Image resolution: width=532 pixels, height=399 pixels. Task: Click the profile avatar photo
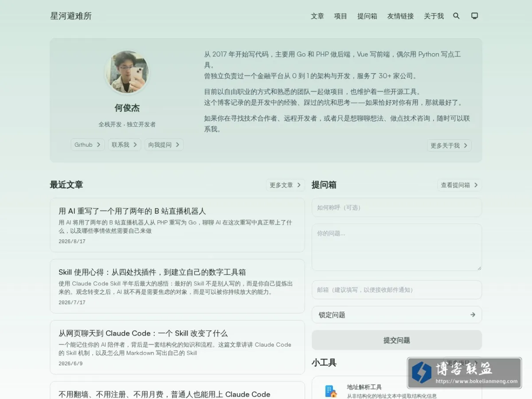pos(127,72)
